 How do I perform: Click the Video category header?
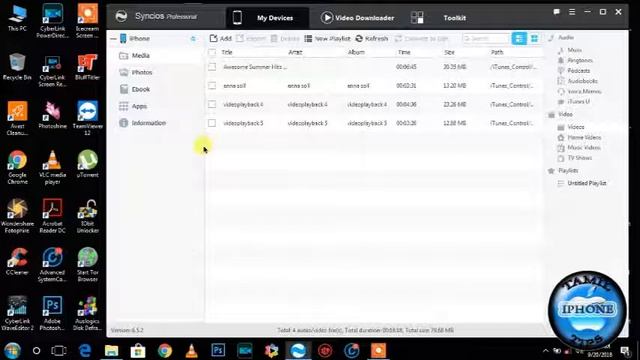tap(560, 114)
